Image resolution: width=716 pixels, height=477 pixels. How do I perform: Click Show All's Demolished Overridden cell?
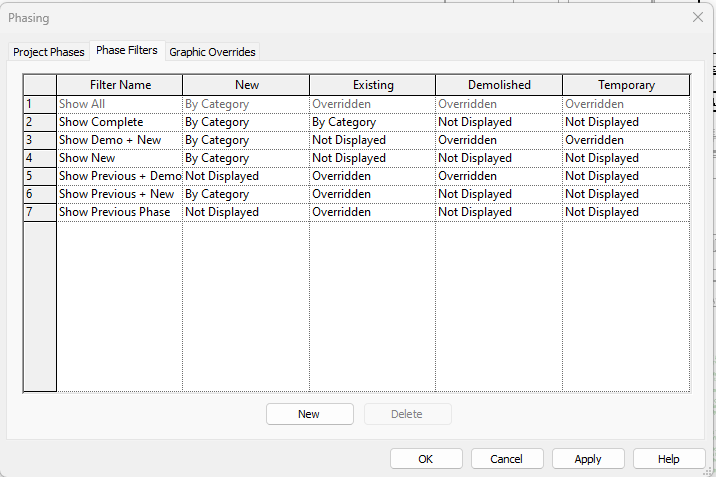pos(499,104)
